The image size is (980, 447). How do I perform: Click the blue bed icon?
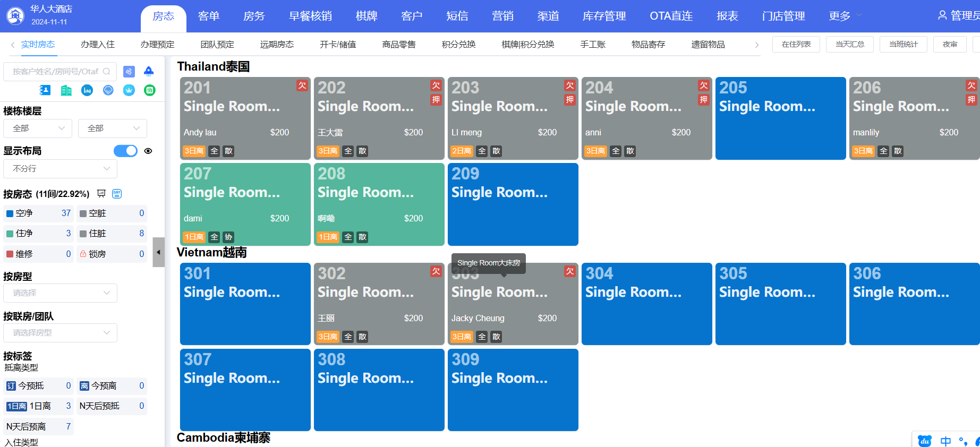pos(87,90)
